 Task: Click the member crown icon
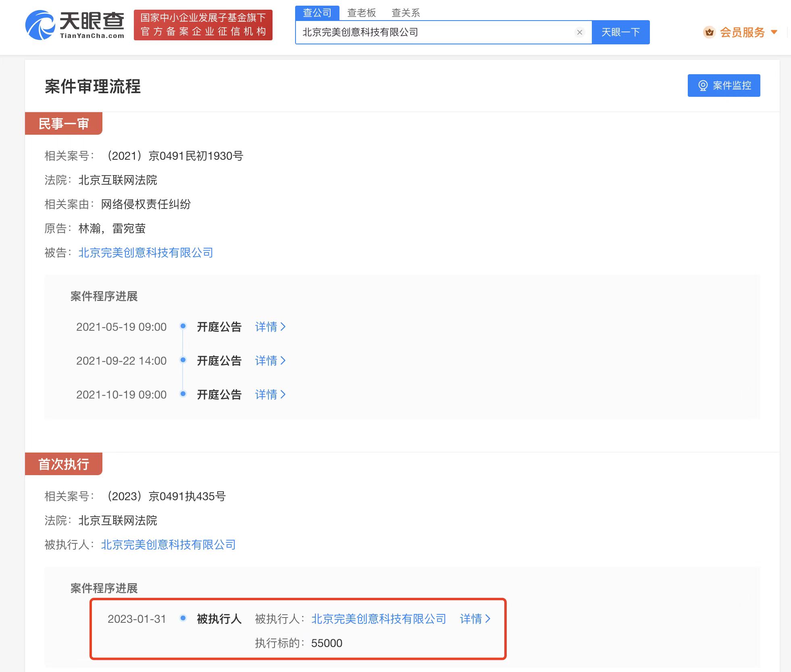(x=709, y=32)
